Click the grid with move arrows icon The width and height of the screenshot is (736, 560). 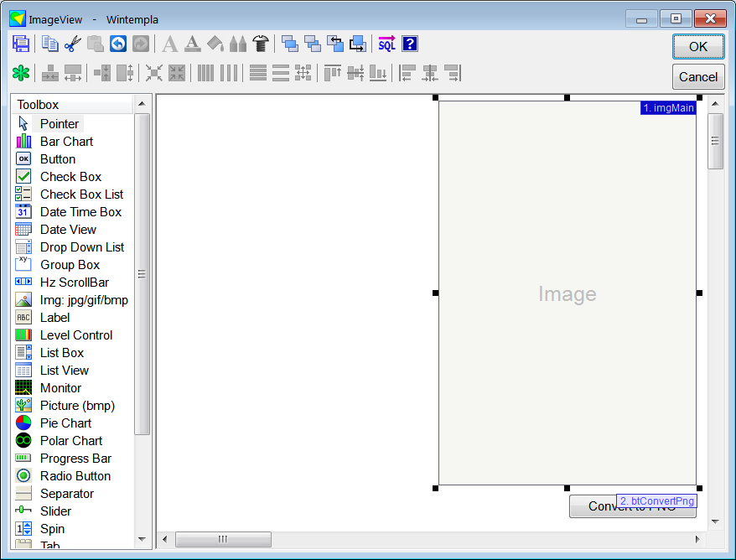click(x=303, y=73)
